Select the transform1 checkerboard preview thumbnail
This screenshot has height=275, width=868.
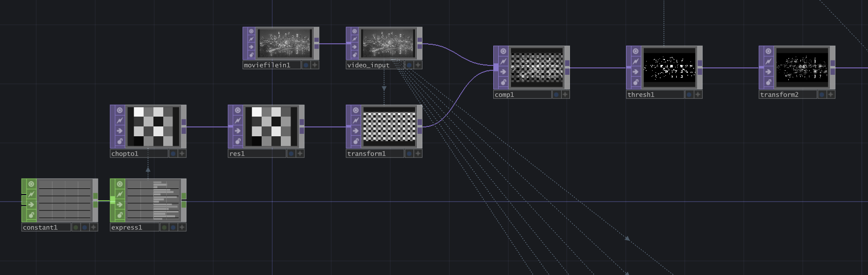coord(389,127)
